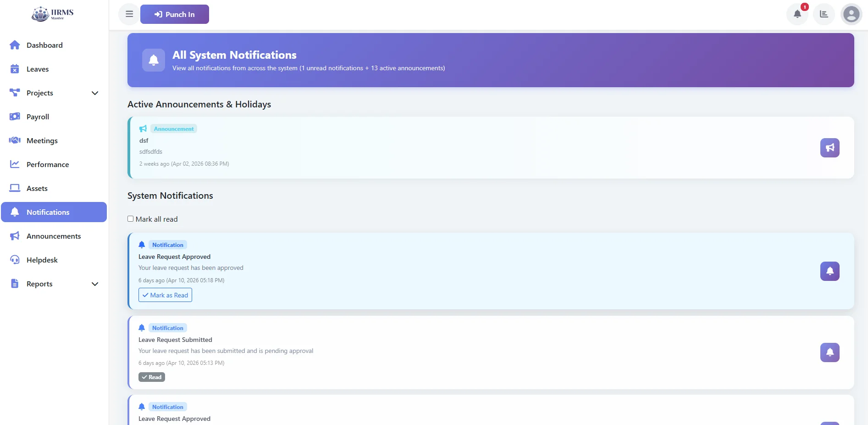Click the Read badge on Leave Request Submitted
The width and height of the screenshot is (868, 425).
tap(152, 377)
